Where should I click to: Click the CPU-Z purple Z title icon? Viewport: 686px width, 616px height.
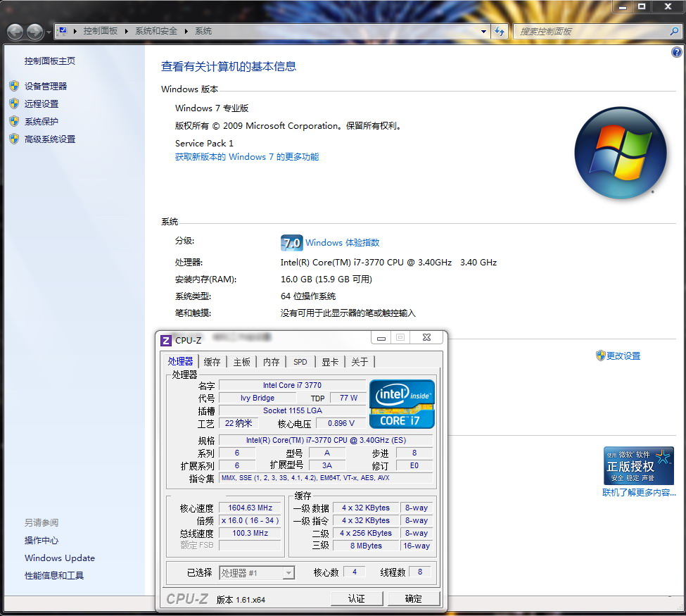pyautogui.click(x=166, y=340)
